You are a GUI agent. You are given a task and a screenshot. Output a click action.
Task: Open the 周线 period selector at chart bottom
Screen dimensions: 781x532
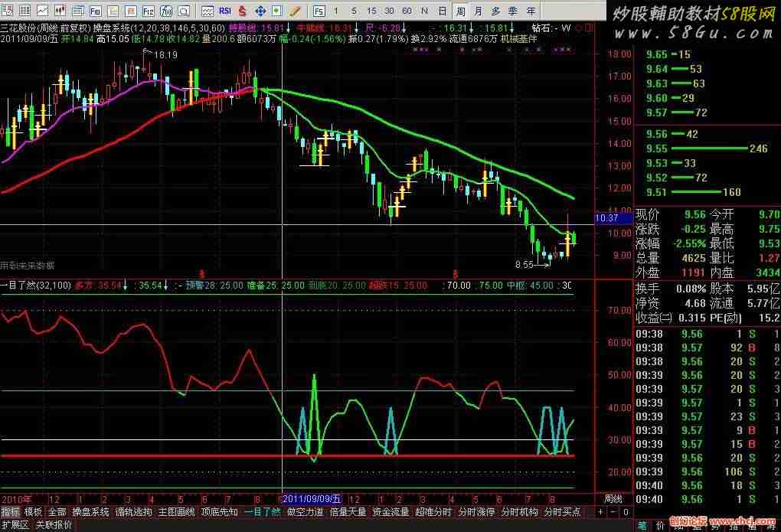pyautogui.click(x=613, y=498)
